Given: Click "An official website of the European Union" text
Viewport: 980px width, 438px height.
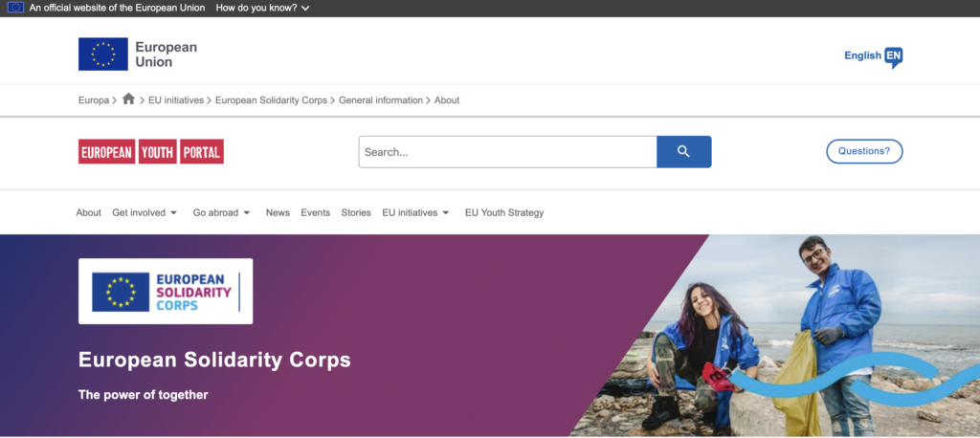Looking at the screenshot, I should 117,8.
